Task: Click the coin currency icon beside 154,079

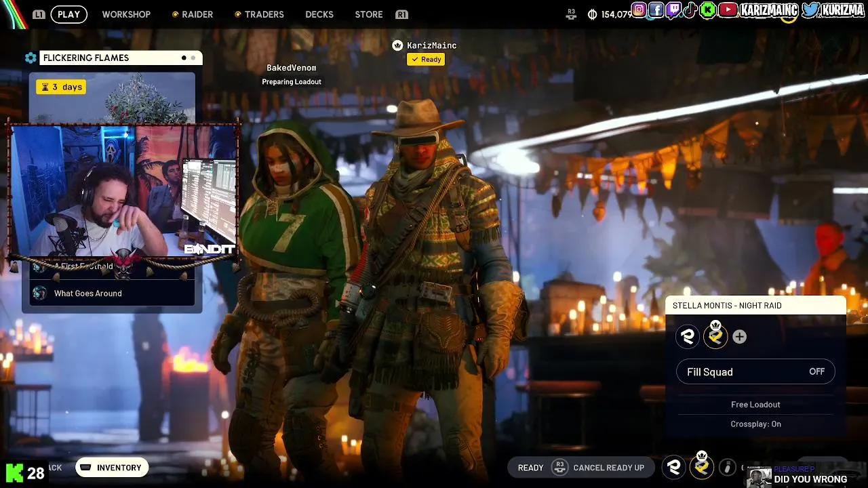Action: (592, 14)
